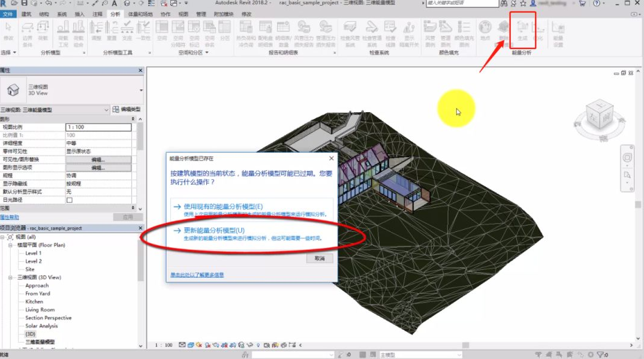The image size is (644, 359).
Task: Click the 边界条件 (Boundary Conditions) ribbon icon
Action: coord(27,34)
